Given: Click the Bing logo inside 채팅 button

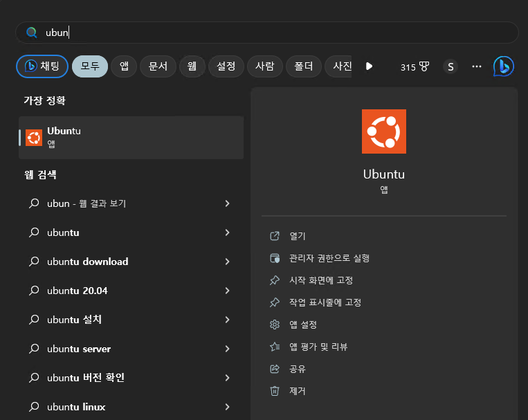Looking at the screenshot, I should tap(30, 66).
